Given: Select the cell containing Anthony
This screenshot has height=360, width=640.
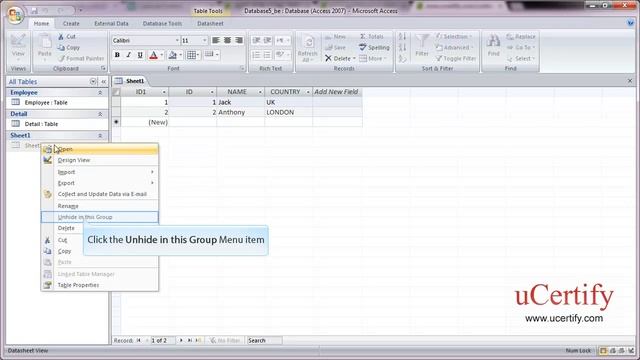Looking at the screenshot, I should 241,112.
